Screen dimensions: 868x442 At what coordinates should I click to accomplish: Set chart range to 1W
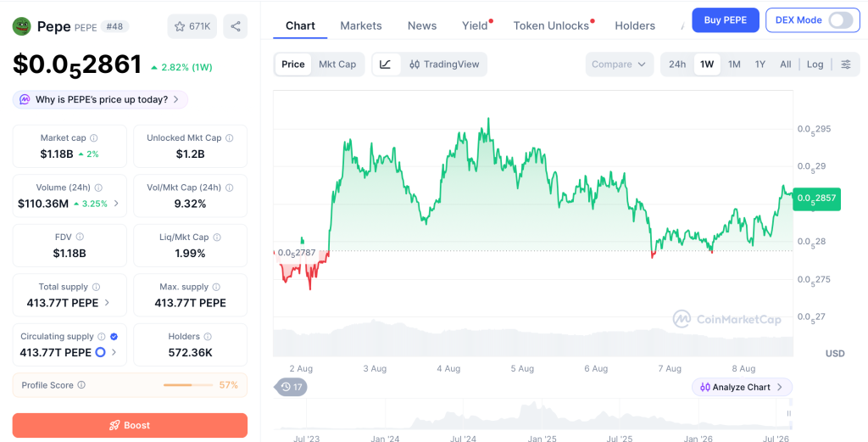click(707, 64)
